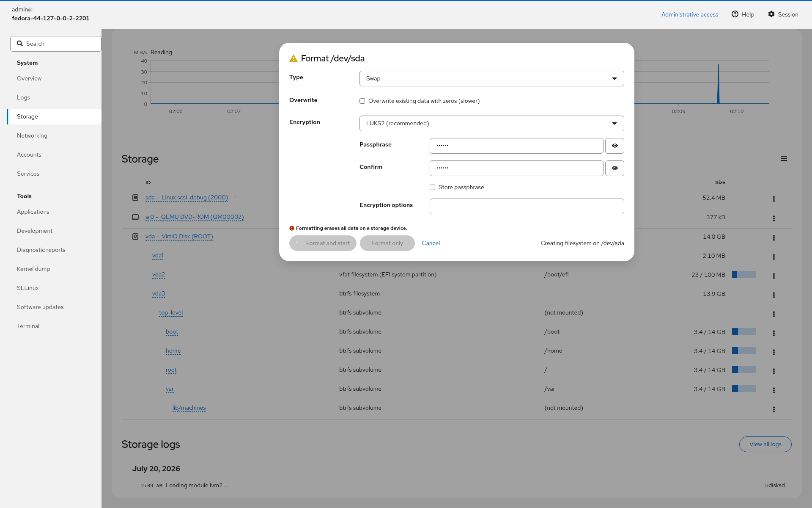Open Applications in sidebar
The width and height of the screenshot is (812, 508).
(54, 212)
